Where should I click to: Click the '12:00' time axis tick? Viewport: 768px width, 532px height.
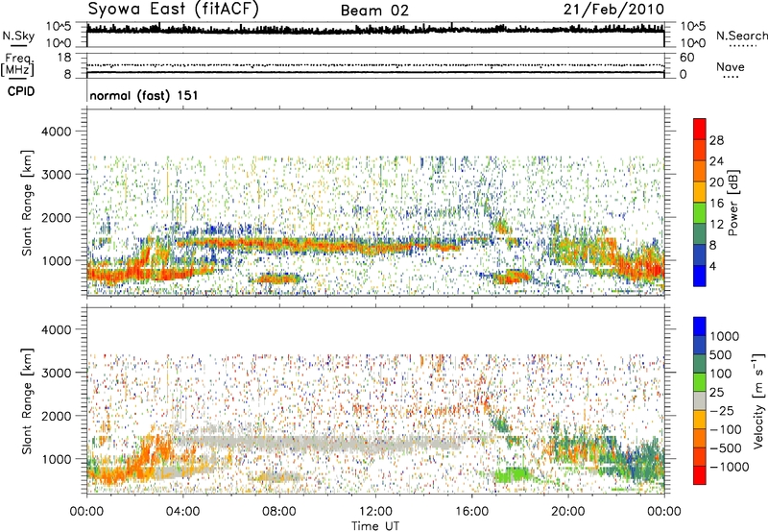[x=375, y=512]
